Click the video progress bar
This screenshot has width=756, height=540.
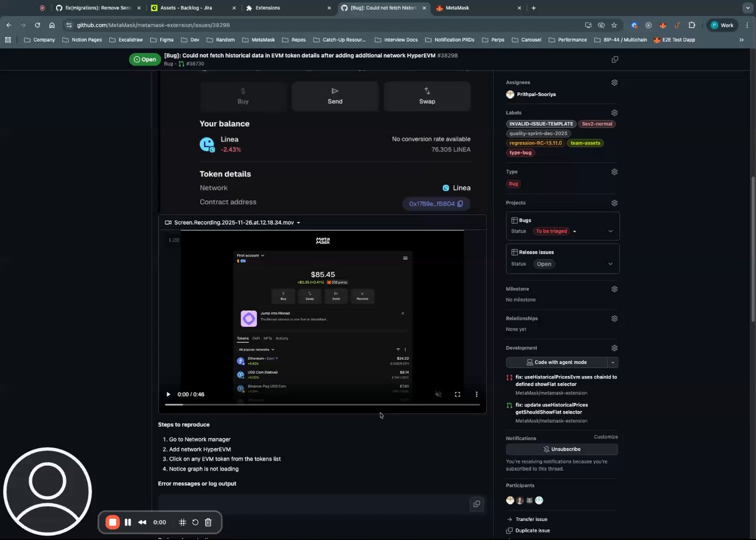(x=322, y=405)
